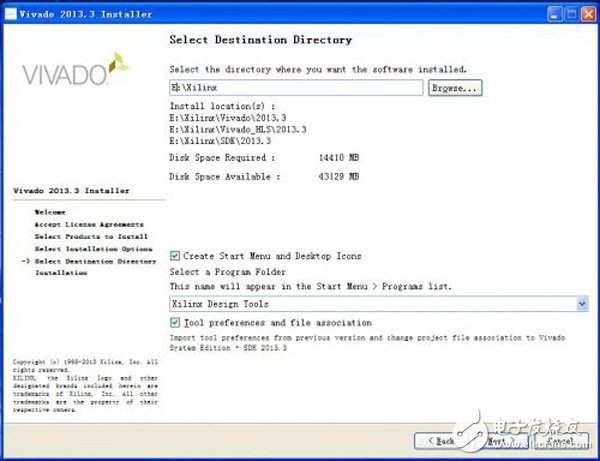The height and width of the screenshot is (461, 600).
Task: Uncheck Tool preferences and file association
Action: 176,323
